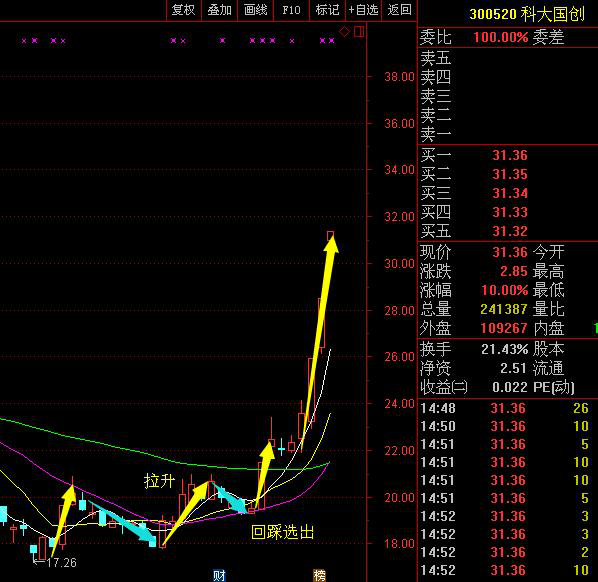The image size is (598, 582).
Task: Click the split-panel layout icon above chart
Action: 358,31
